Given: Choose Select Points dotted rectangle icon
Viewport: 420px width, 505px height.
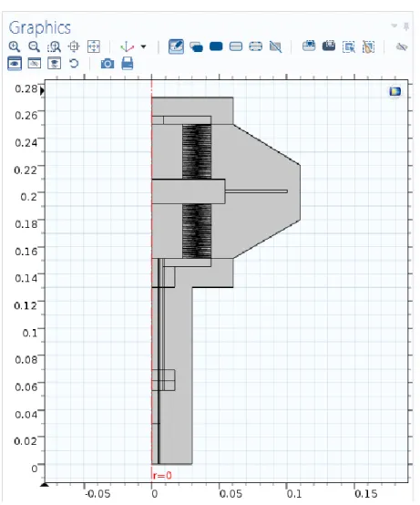Looking at the screenshot, I should tap(255, 46).
